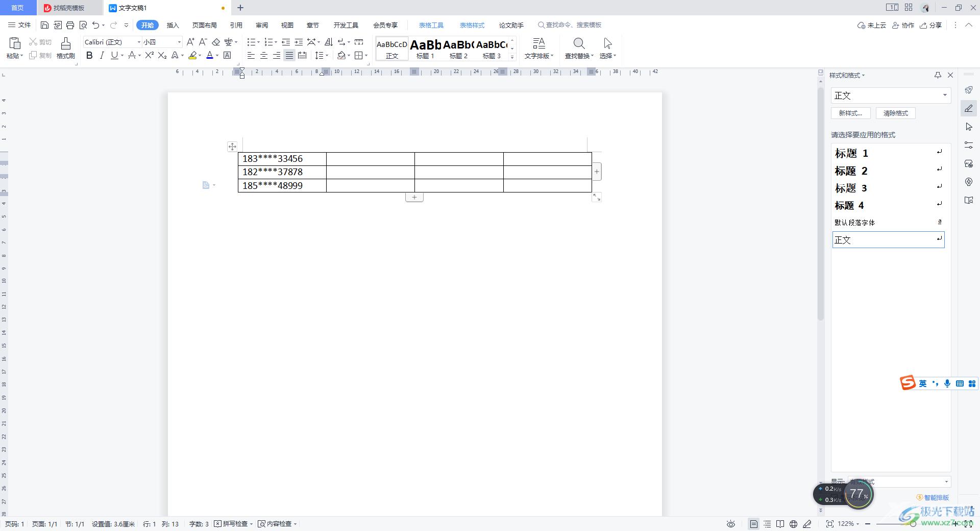Expand numbered list options
Viewport: 980px width, 531px height.
tap(276, 42)
